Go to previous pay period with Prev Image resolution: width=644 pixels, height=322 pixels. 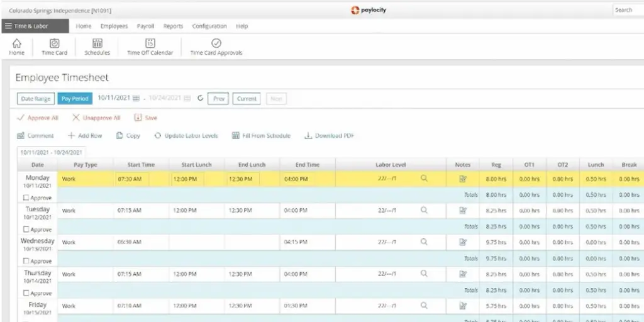pos(218,99)
